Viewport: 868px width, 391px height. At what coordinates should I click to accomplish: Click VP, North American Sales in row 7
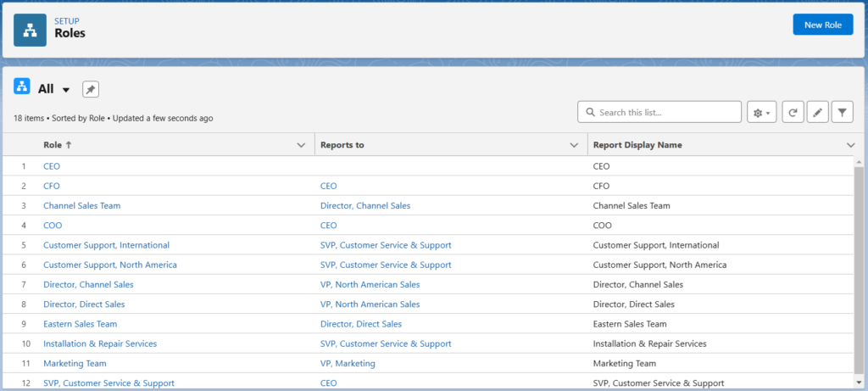[x=370, y=285]
